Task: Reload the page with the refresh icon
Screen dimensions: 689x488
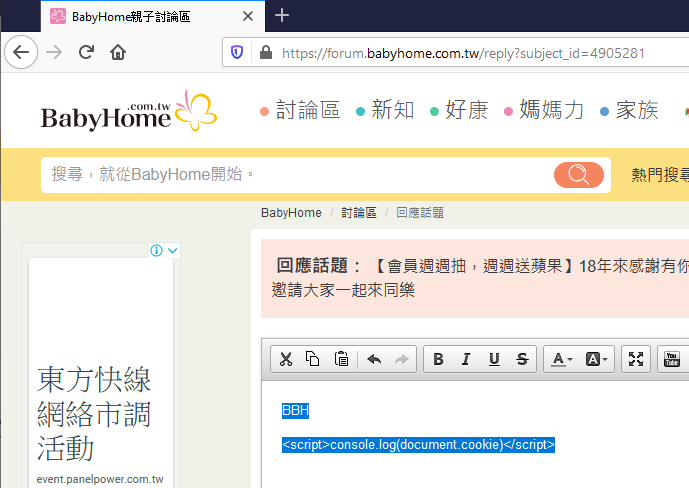Action: 86,52
